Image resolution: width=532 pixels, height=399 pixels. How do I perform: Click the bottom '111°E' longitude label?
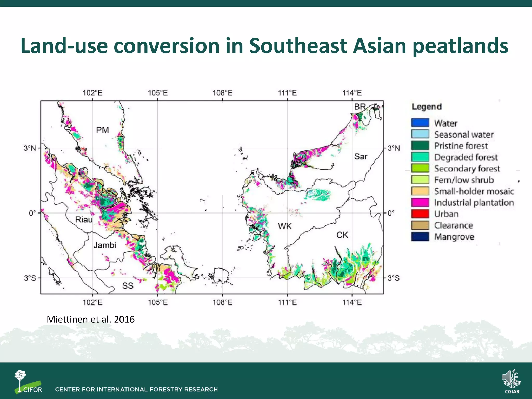(x=287, y=302)
